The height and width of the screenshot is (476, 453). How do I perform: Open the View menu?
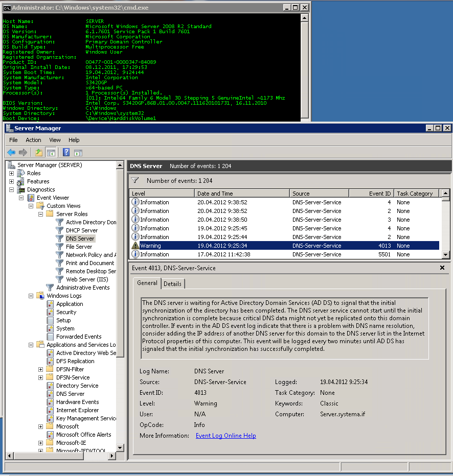point(55,140)
